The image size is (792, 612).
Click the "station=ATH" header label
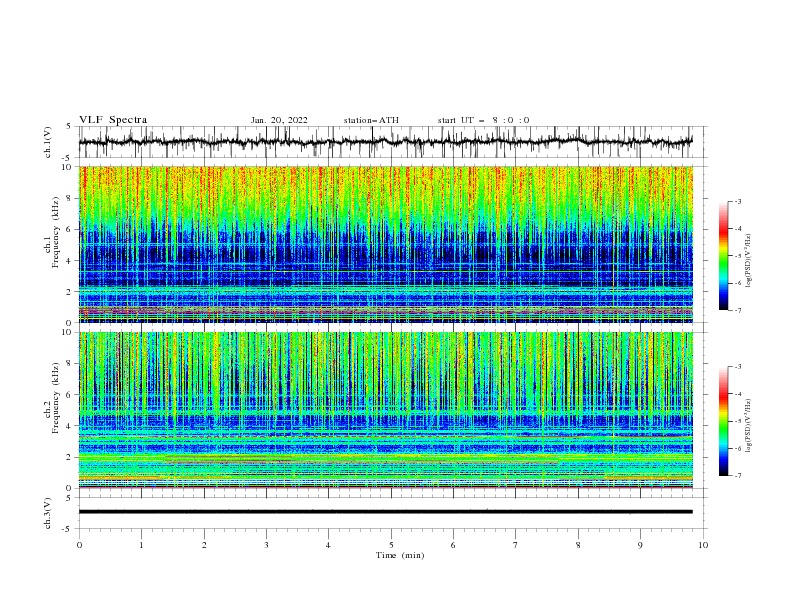371,120
